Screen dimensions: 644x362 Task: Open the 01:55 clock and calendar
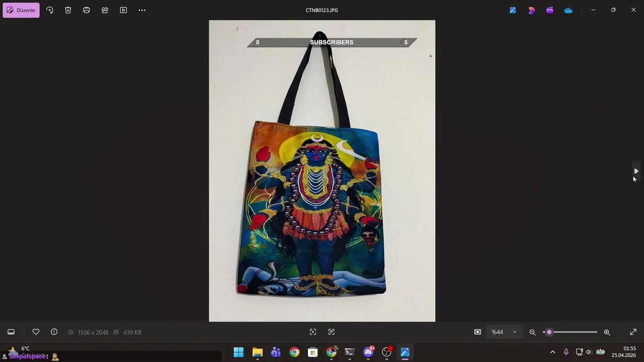coord(624,352)
